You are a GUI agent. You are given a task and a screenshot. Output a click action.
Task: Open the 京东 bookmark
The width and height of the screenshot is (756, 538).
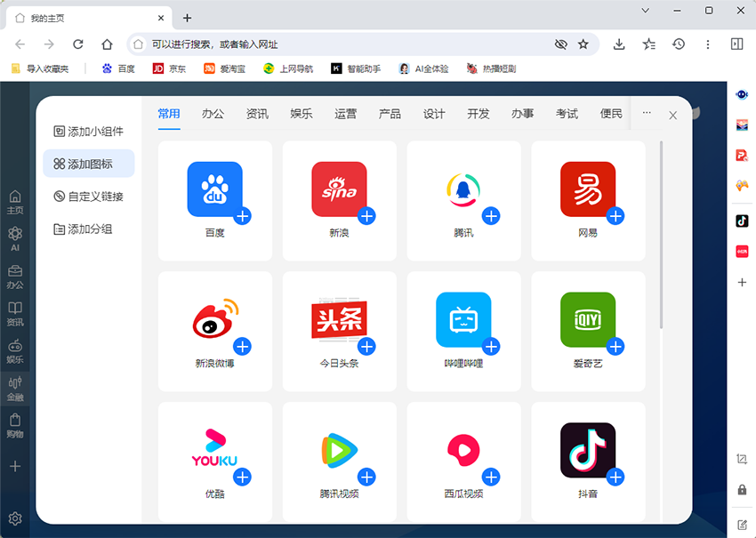[x=169, y=68]
